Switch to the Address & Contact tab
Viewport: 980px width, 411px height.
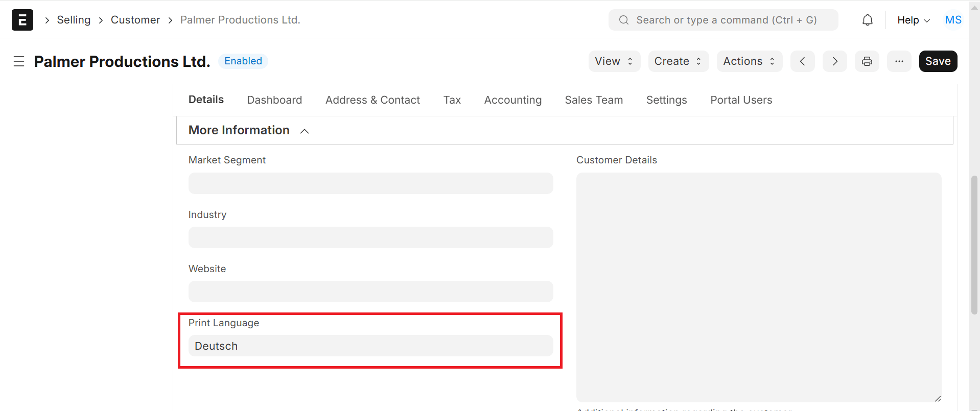[x=372, y=100]
